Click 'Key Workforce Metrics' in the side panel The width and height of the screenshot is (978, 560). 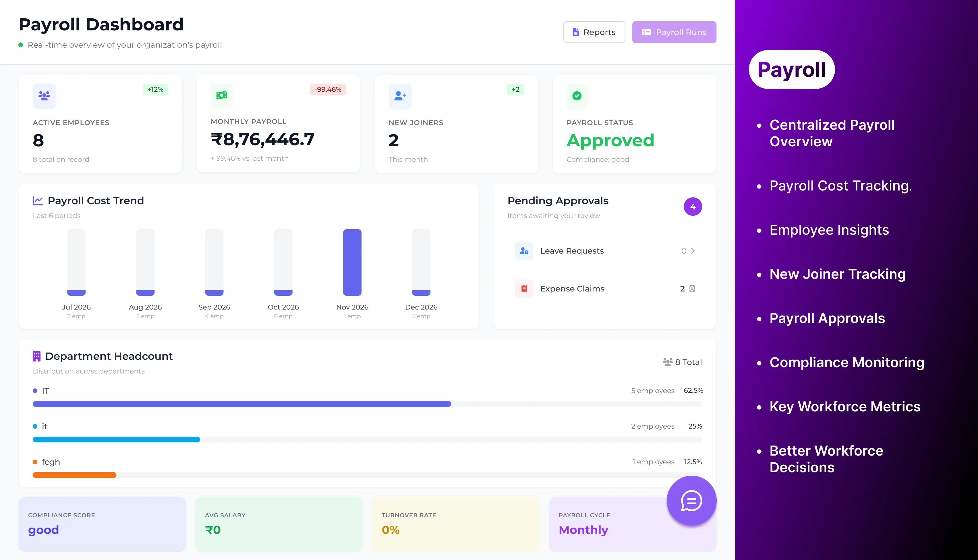845,407
